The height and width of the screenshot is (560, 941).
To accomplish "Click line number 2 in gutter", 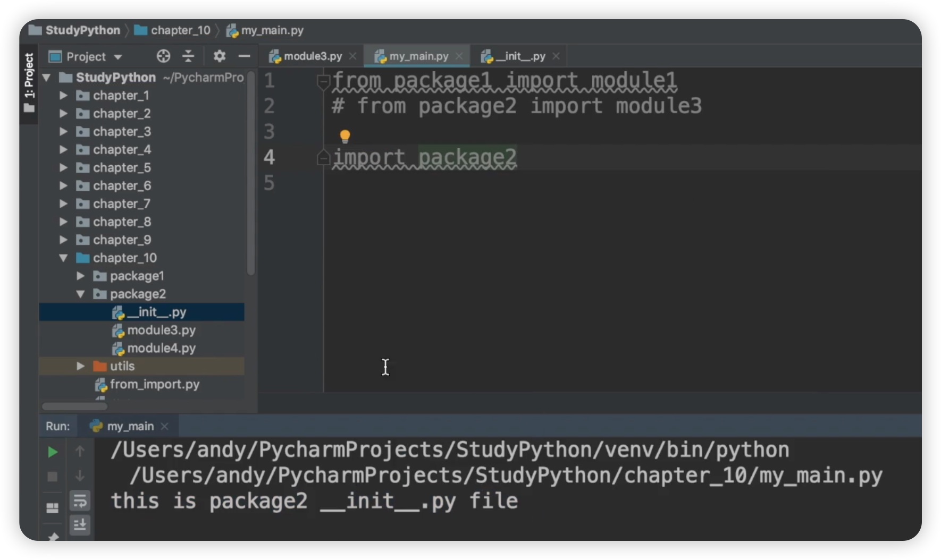I will (x=270, y=106).
